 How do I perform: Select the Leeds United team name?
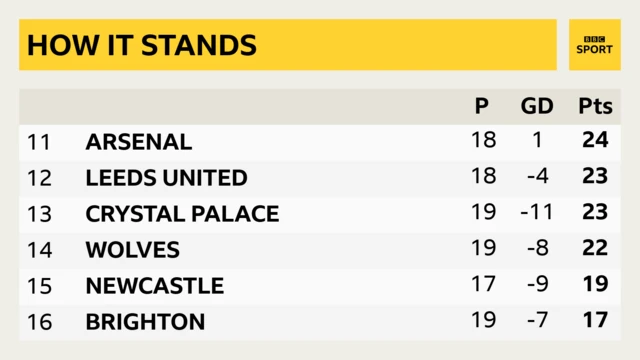[x=167, y=178]
